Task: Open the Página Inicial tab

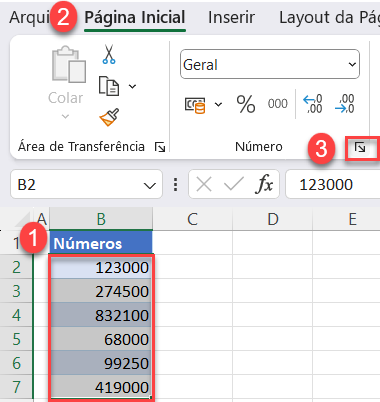Action: click(x=135, y=17)
